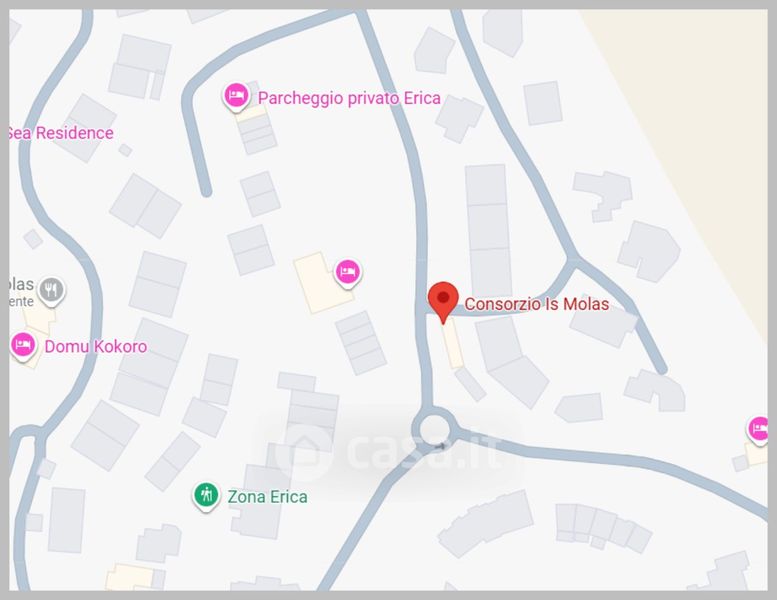Viewport: 777px width, 600px height.
Task: Select the yellow building beneath the Parcheggio Erica marker
Action: coord(251,112)
